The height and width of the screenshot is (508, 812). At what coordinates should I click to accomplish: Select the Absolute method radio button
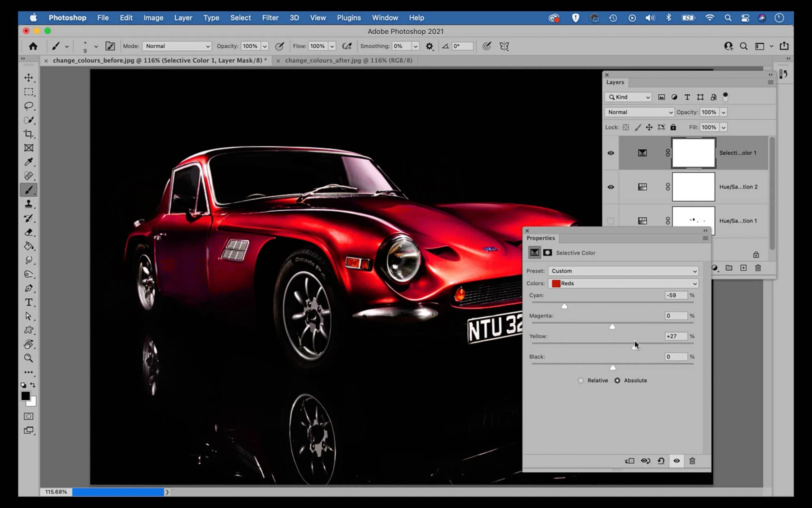pyautogui.click(x=617, y=380)
